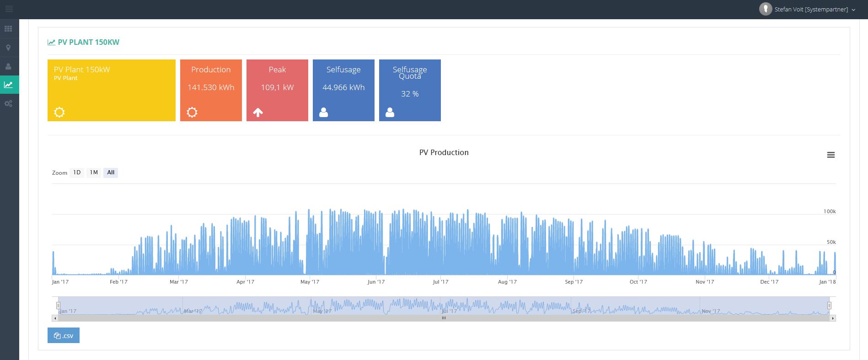Image resolution: width=868 pixels, height=360 pixels.
Task: Click the scrollbar right arrow
Action: [x=833, y=318]
